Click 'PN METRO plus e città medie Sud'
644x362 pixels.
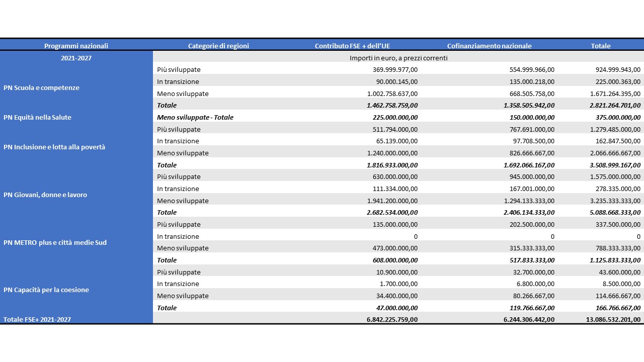pos(55,242)
